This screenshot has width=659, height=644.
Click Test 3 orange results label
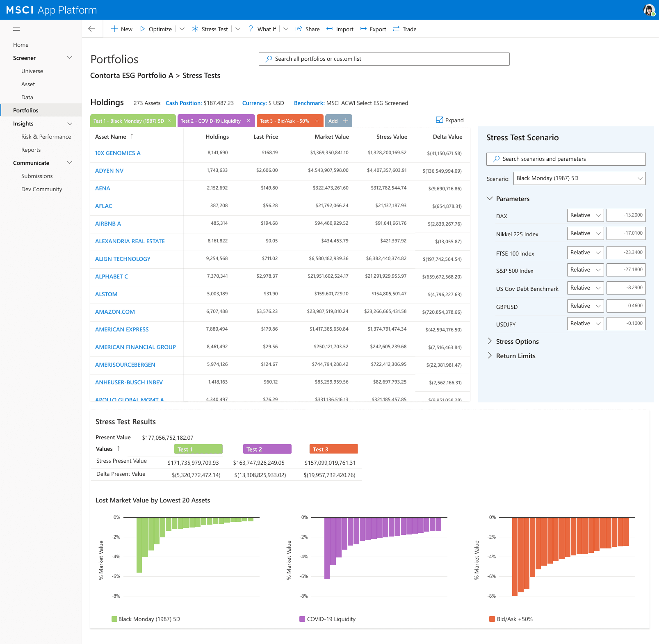tap(334, 449)
